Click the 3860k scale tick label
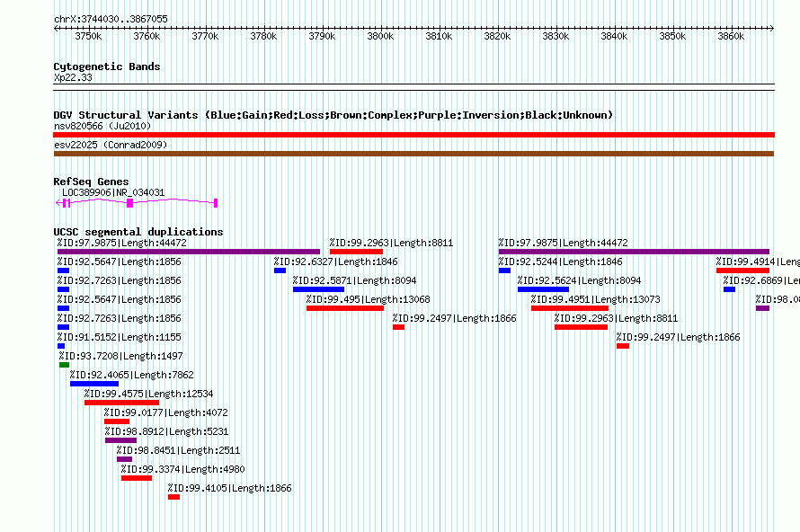 731,36
